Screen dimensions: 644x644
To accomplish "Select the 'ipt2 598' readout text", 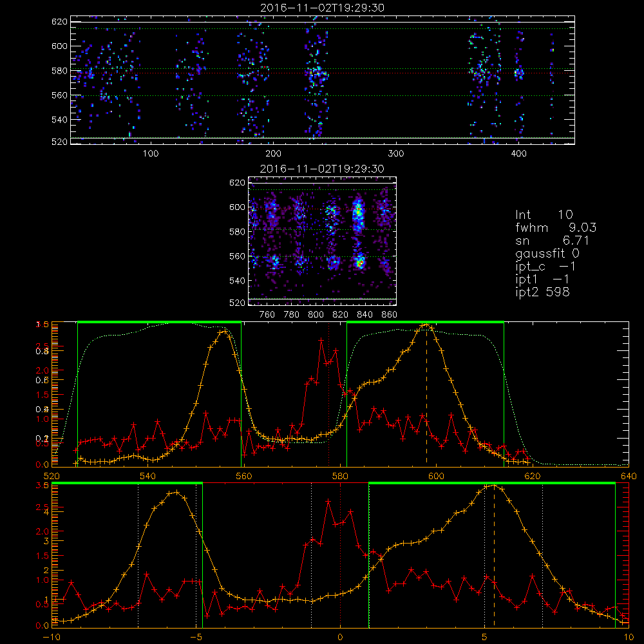I will tap(542, 292).
